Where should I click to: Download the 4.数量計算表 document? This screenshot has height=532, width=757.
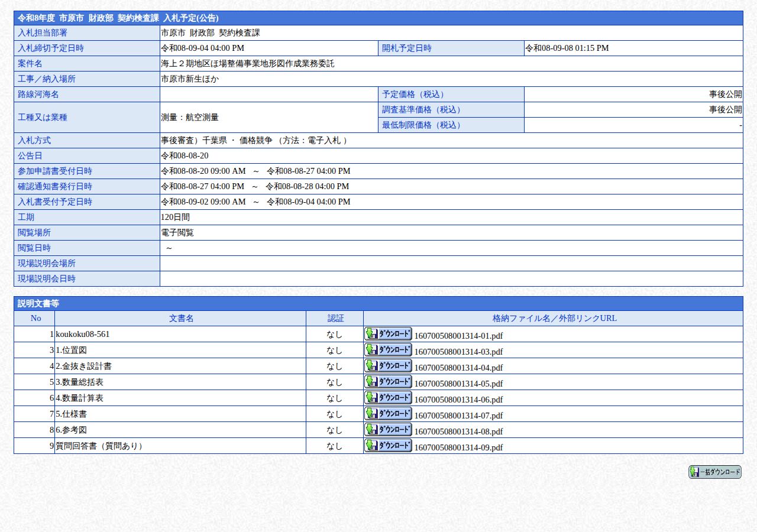[388, 397]
